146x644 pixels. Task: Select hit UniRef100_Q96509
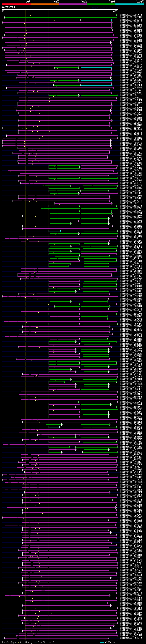pos(131,585)
